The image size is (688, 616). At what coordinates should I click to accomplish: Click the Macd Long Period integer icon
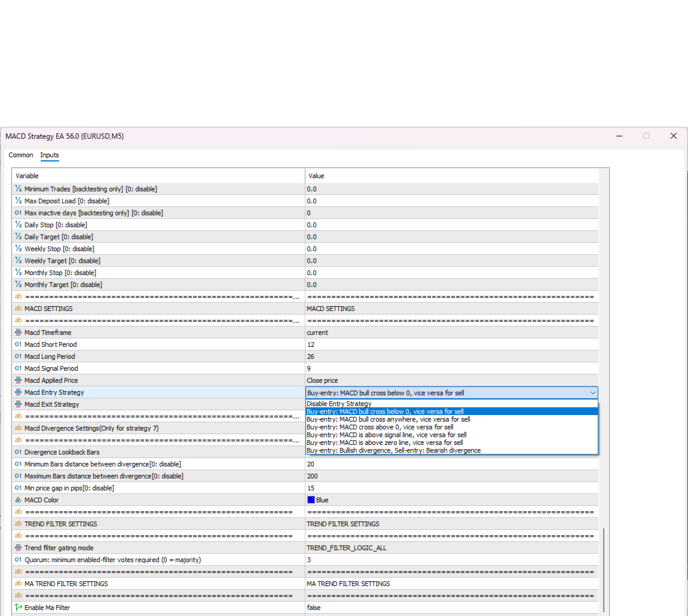pos(18,356)
